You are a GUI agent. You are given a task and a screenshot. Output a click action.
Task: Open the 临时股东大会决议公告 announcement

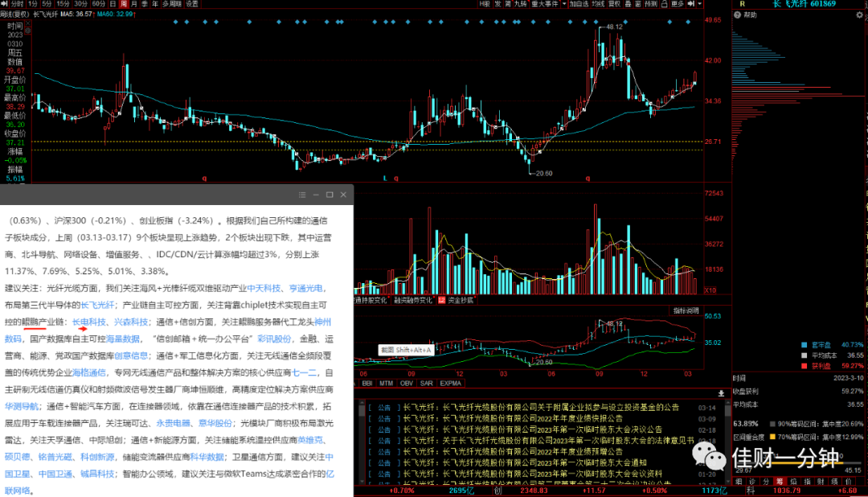click(532, 429)
